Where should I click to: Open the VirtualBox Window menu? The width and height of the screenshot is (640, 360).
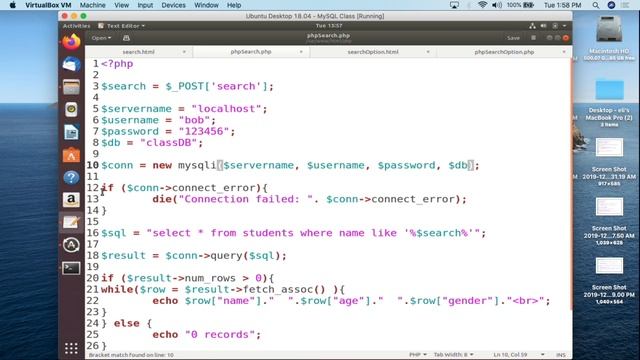coord(206,5)
